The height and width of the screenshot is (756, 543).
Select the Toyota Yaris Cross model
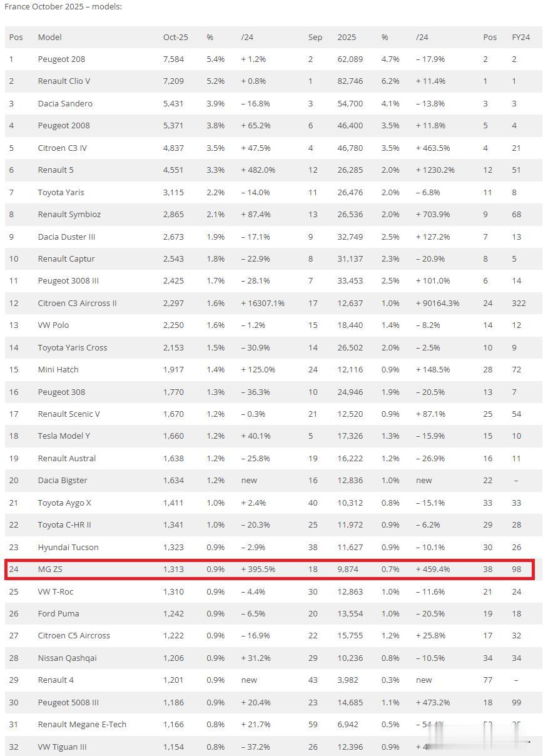(x=73, y=347)
